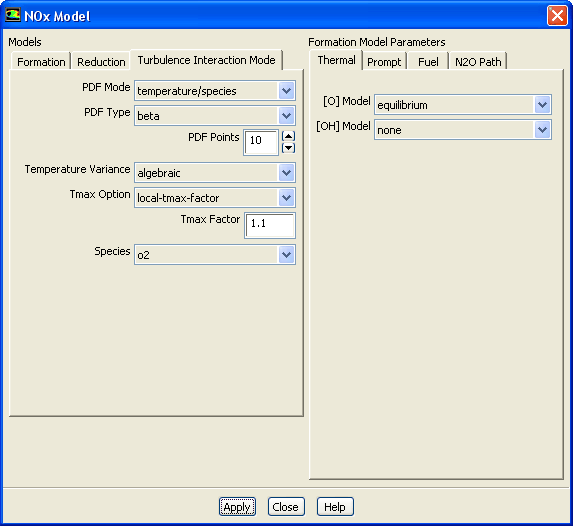Select the Prompt parameters tab
Screen dimensions: 573x526
click(x=384, y=61)
